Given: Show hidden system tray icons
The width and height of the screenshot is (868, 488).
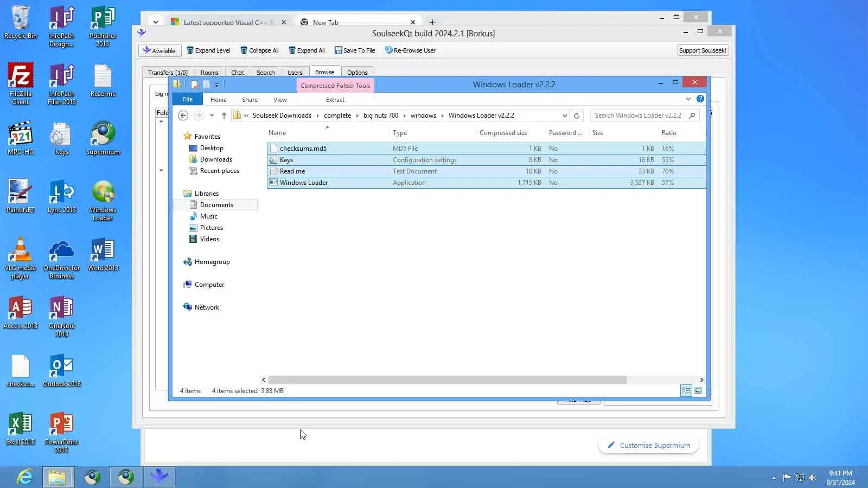Looking at the screenshot, I should (774, 478).
